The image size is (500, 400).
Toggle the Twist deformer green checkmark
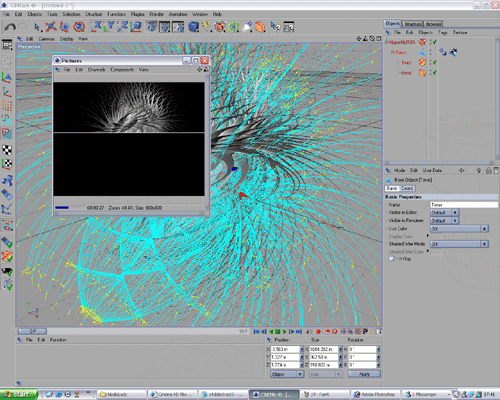click(x=435, y=62)
